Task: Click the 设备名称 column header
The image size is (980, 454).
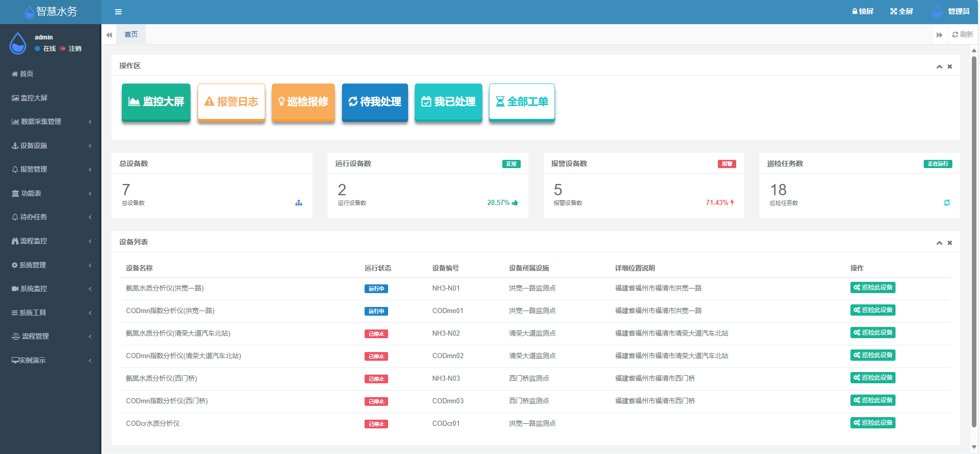Action: coord(139,268)
